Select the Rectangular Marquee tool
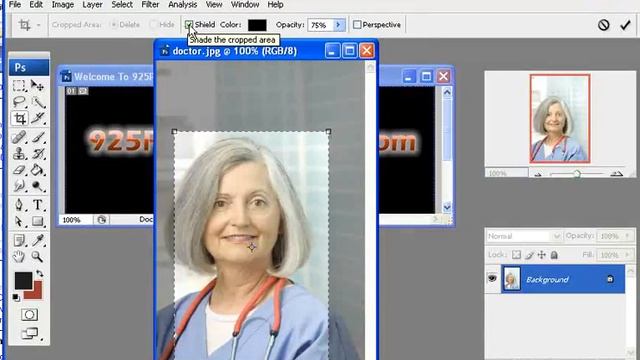 [19, 86]
